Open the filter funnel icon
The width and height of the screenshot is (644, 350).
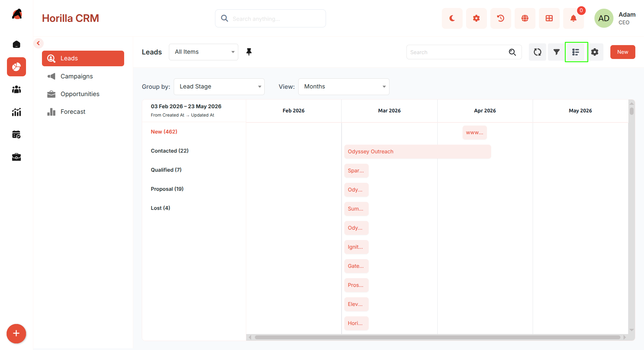(x=556, y=52)
